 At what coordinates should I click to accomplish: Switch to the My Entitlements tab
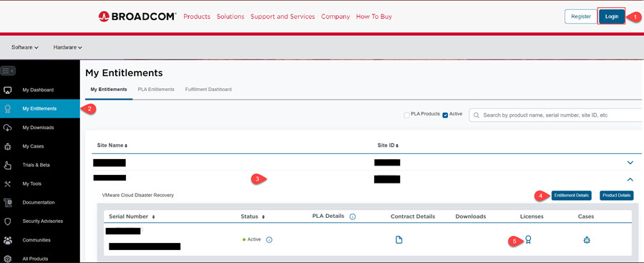click(109, 90)
